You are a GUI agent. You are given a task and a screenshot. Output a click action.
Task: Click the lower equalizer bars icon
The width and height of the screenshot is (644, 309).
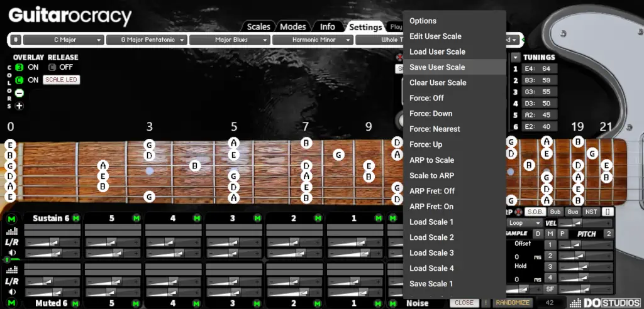12,270
